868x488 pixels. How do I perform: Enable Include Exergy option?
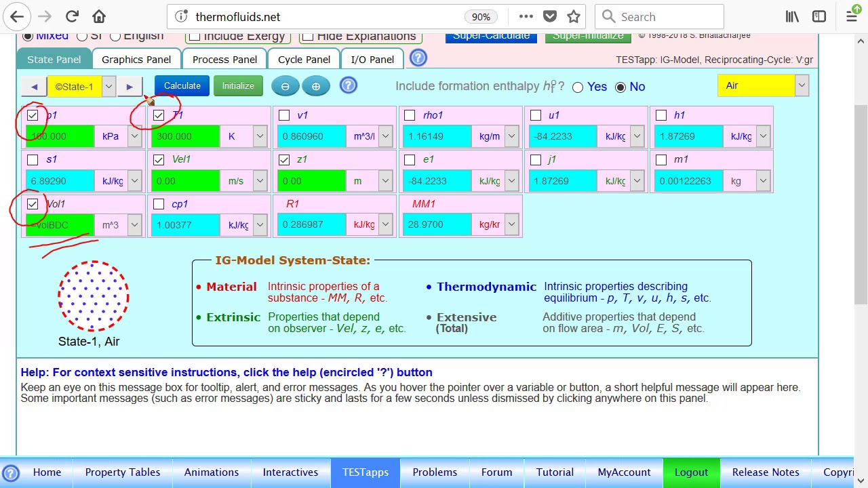coord(195,36)
